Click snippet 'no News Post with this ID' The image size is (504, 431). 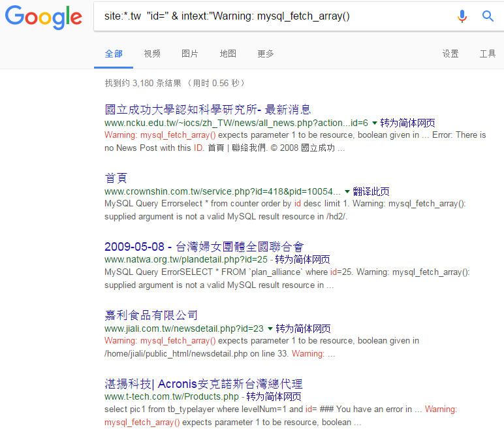[154, 148]
